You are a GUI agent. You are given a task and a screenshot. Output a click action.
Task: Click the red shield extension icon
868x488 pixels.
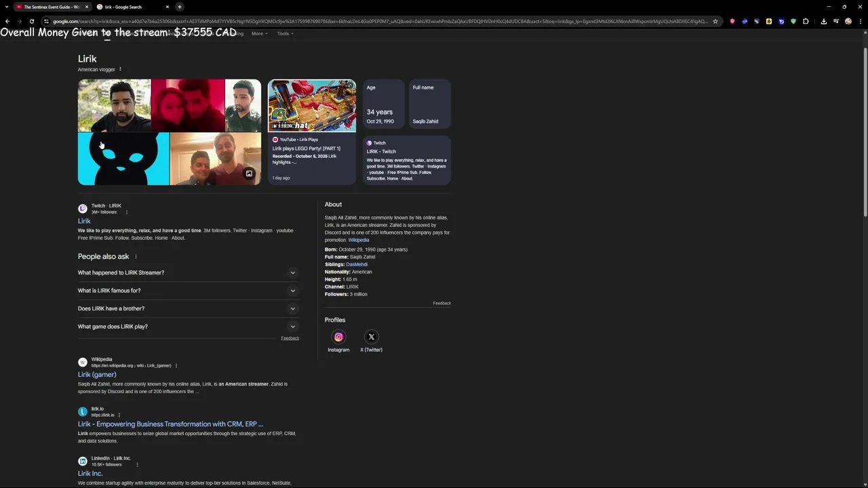click(732, 21)
